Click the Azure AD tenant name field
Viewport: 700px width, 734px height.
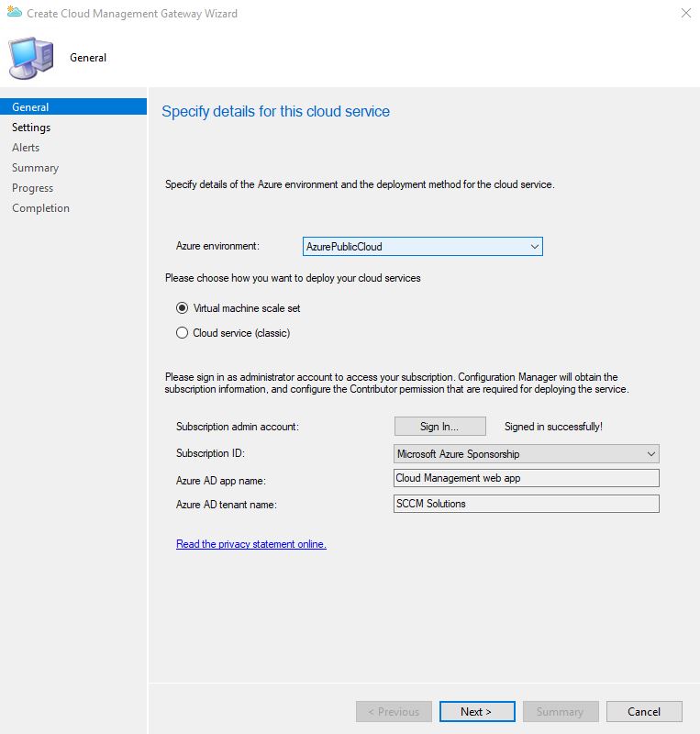tap(525, 504)
